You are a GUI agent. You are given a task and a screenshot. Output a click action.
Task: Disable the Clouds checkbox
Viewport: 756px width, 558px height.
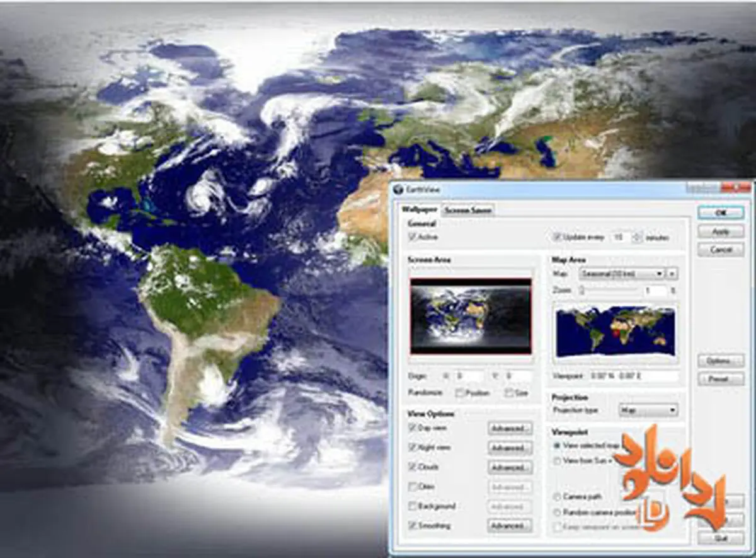point(413,467)
